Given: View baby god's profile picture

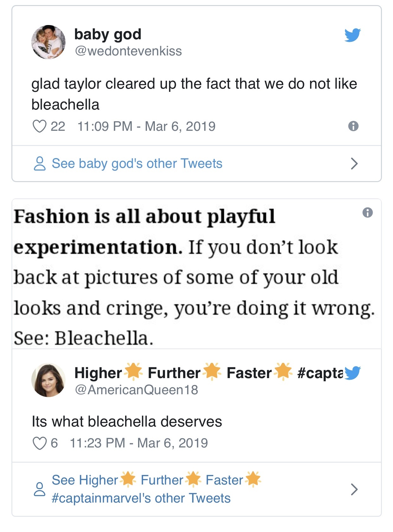Looking at the screenshot, I should point(48,42).
